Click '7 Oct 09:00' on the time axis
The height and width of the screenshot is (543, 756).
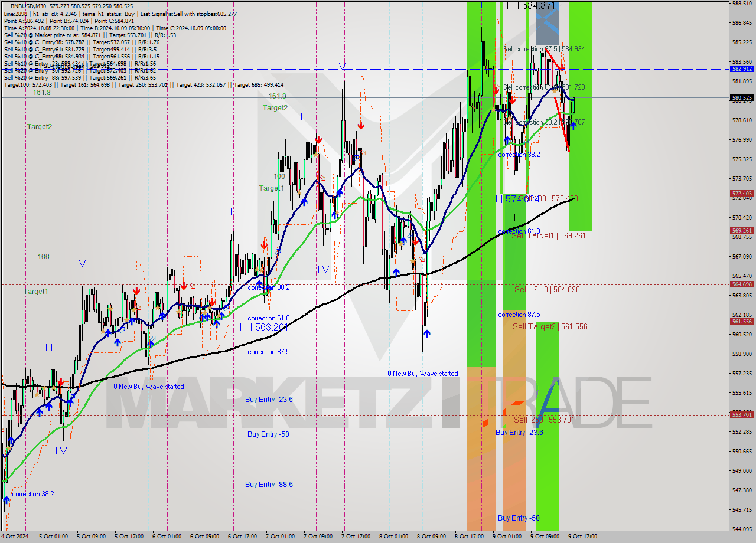coord(318,537)
